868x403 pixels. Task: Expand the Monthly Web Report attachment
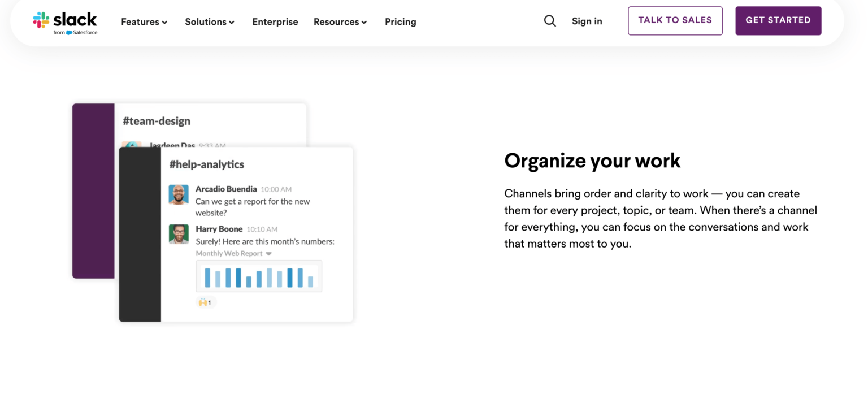tap(270, 253)
